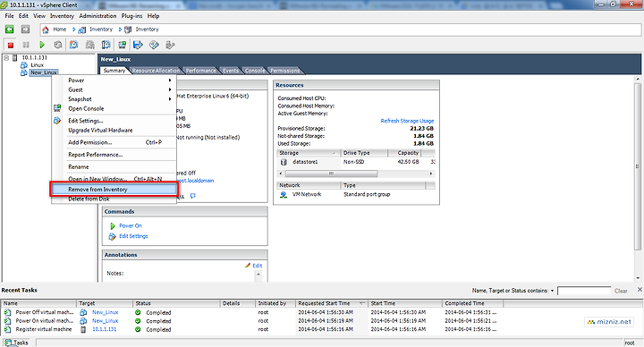Click the Open Console menu icon
The image size is (644, 347).
coord(57,108)
